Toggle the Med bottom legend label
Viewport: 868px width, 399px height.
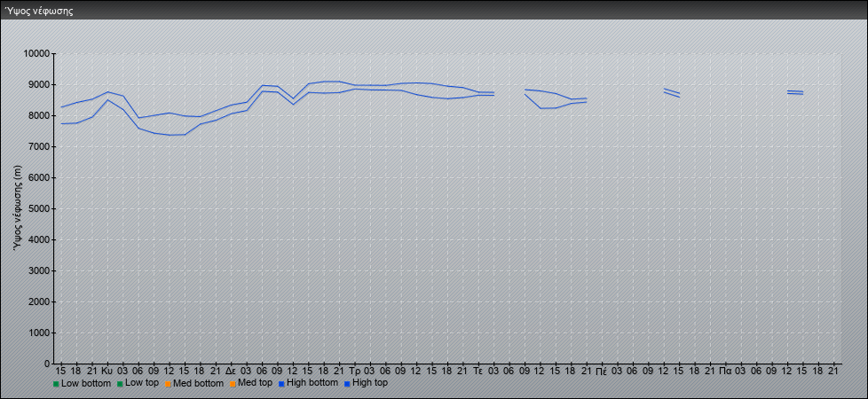coord(198,383)
